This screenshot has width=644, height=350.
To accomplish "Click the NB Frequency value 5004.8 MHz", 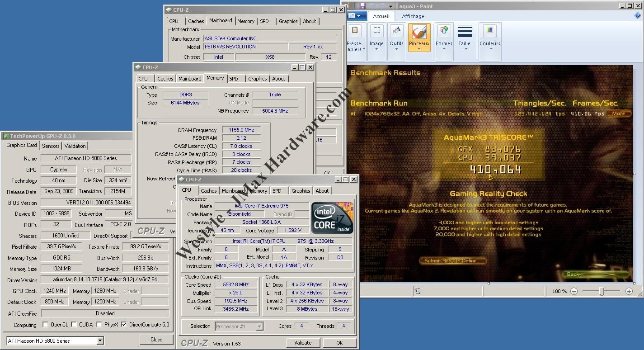I will (x=275, y=111).
